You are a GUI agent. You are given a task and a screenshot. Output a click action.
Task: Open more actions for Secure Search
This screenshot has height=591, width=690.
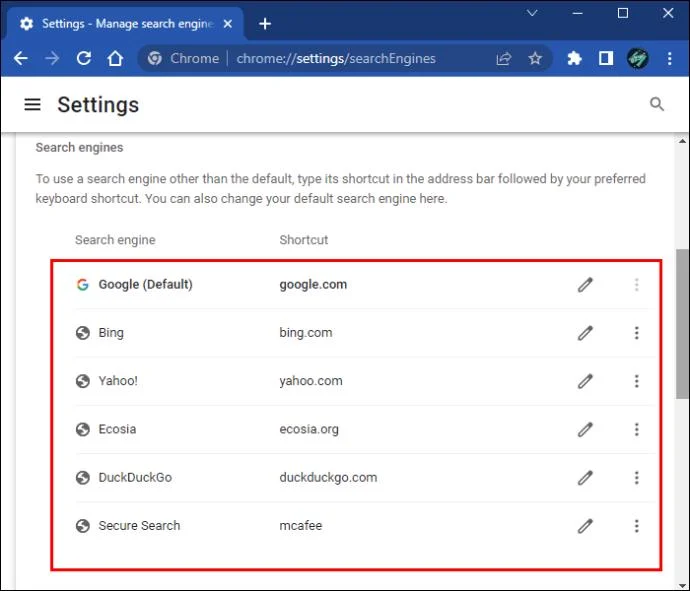(x=636, y=526)
